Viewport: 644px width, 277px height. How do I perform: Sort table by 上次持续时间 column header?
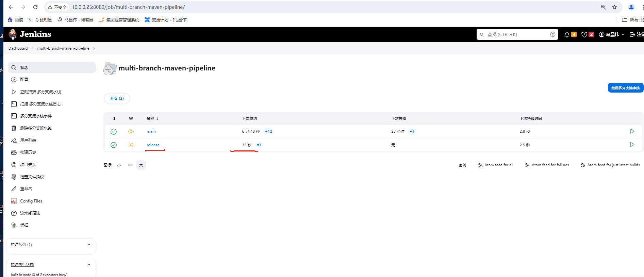point(531,118)
